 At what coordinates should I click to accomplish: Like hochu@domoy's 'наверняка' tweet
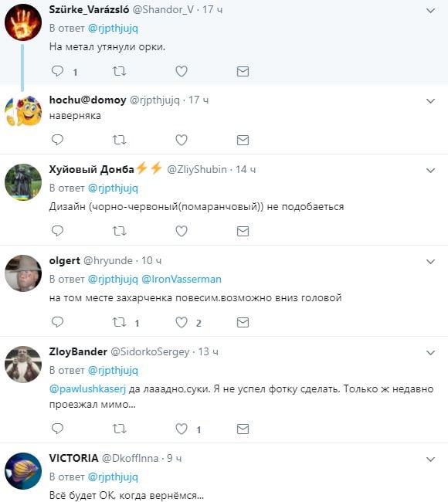tap(182, 140)
